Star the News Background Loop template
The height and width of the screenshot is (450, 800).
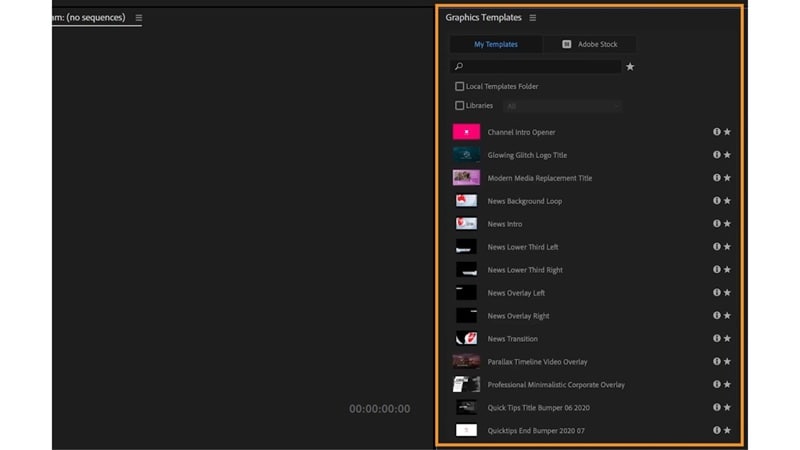727,201
